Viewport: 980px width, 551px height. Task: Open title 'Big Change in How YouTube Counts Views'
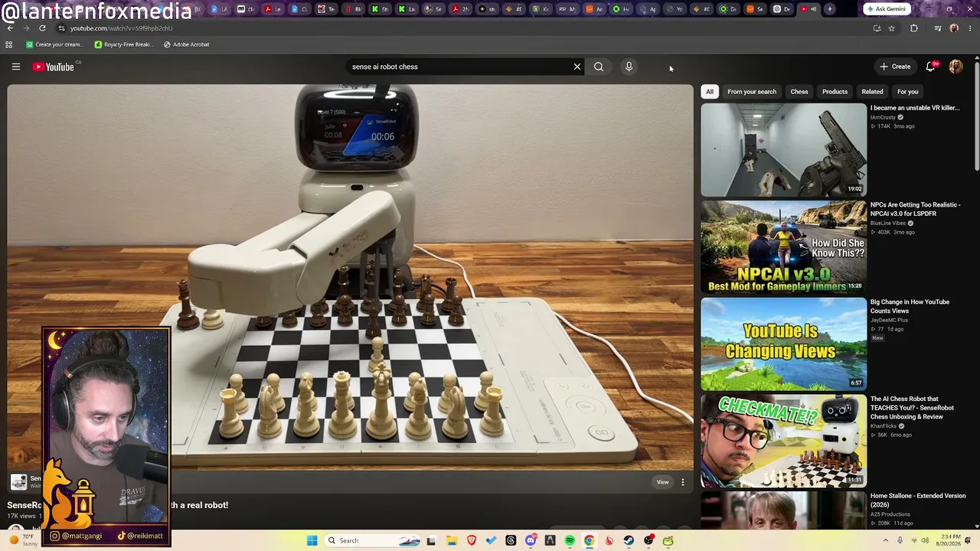pyautogui.click(x=910, y=306)
